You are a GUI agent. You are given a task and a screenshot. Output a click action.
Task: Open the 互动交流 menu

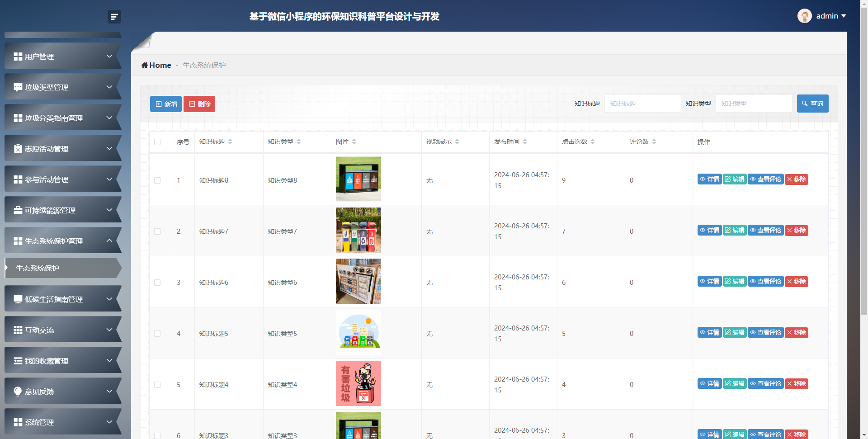(63, 330)
